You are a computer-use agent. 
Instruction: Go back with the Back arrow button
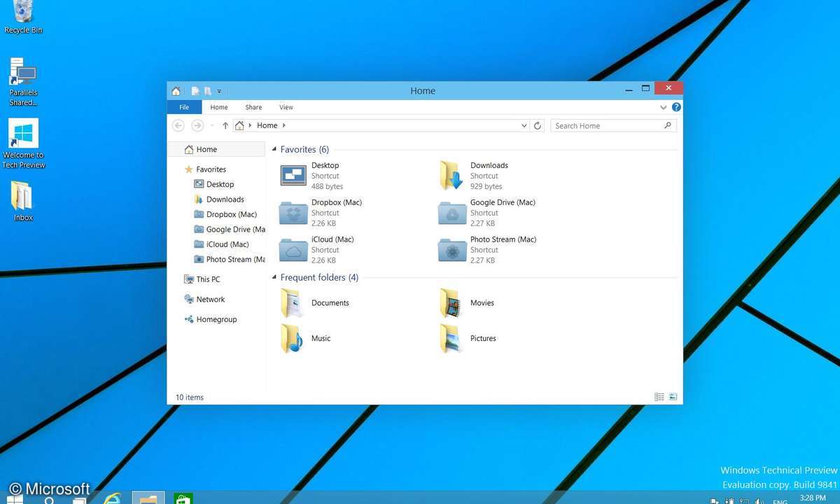point(178,125)
